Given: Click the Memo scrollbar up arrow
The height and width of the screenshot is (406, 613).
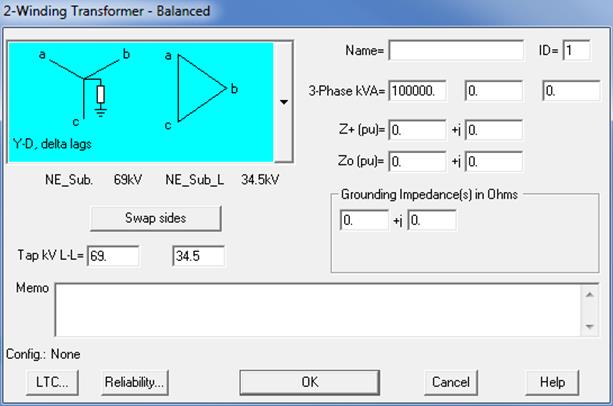Looking at the screenshot, I should [x=590, y=295].
